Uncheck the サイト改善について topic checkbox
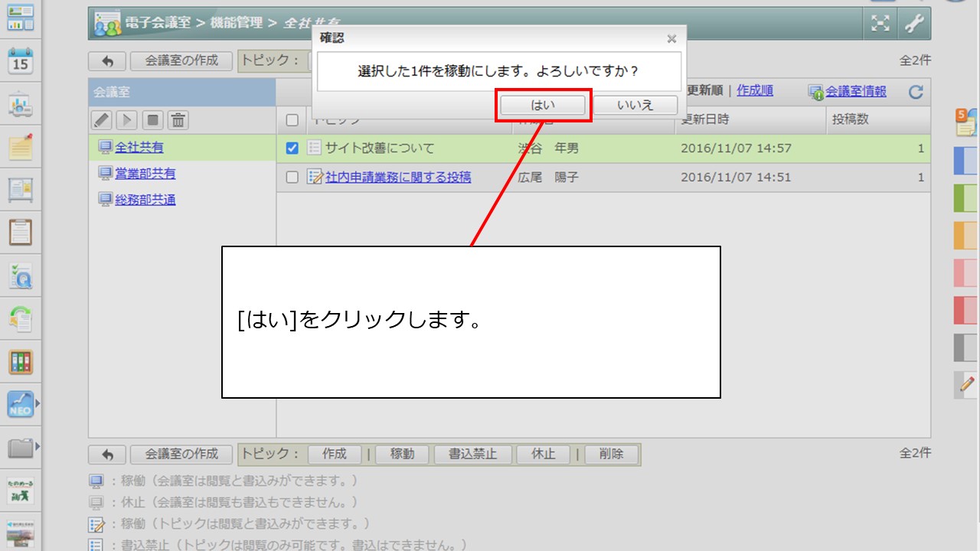Viewport: 980px width, 551px height. coord(292,148)
